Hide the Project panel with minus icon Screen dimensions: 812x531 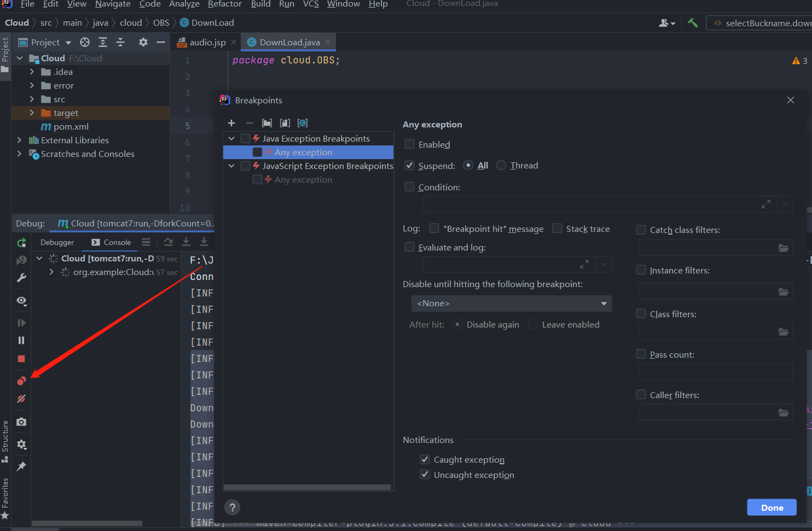pos(161,42)
